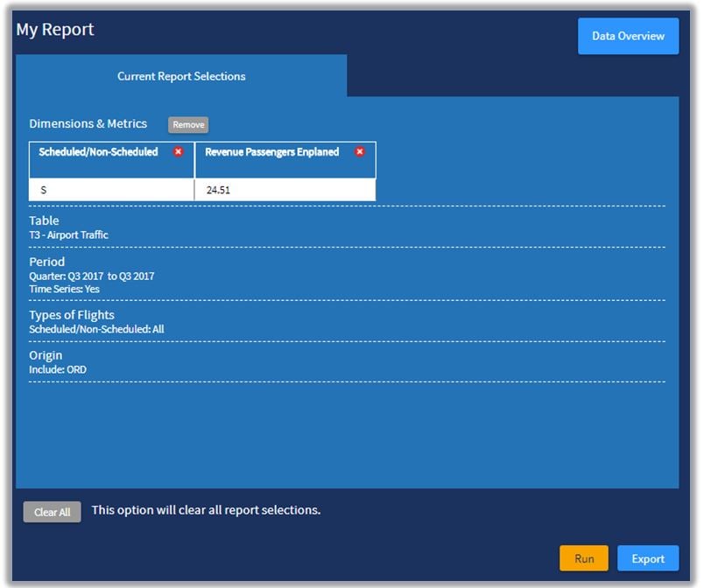Select the Revenue Passengers Enplaned column header
This screenshot has height=588, width=704.
pyautogui.click(x=271, y=152)
